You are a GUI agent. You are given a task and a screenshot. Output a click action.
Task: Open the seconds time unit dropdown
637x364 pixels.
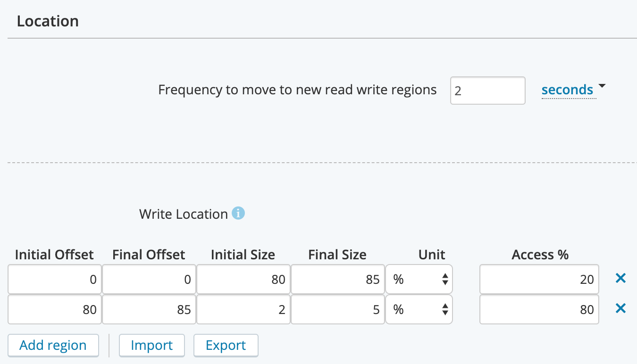coord(572,90)
